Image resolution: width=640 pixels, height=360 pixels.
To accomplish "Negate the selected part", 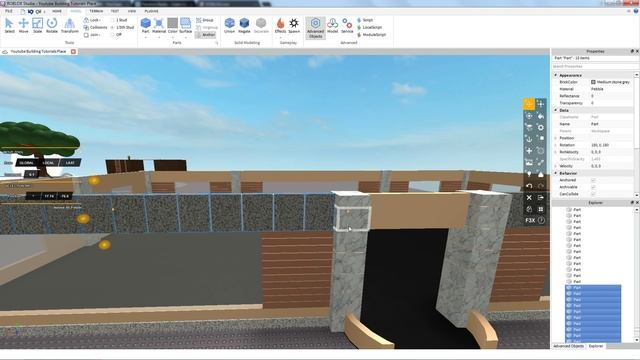I will click(244, 26).
